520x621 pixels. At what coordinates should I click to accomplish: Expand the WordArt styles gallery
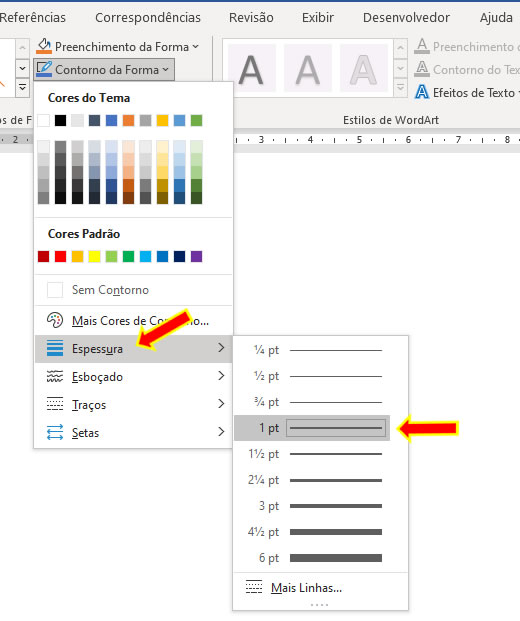(400, 88)
